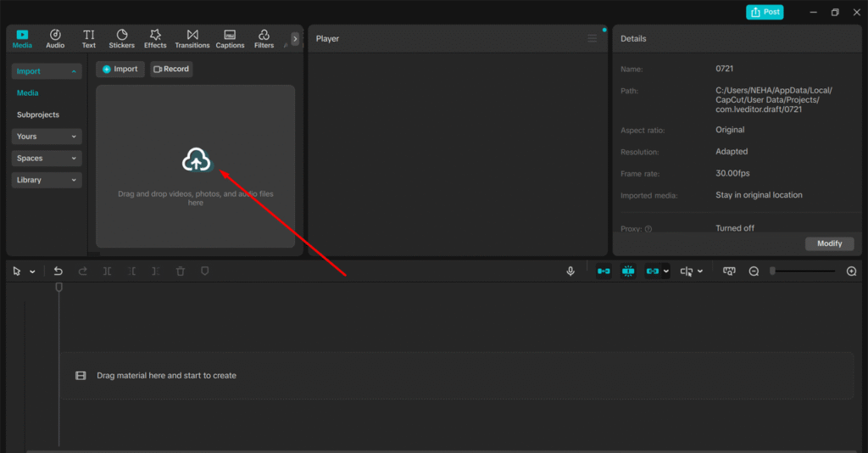Click the Split clip icon
Image resolution: width=868 pixels, height=453 pixels.
coord(108,271)
